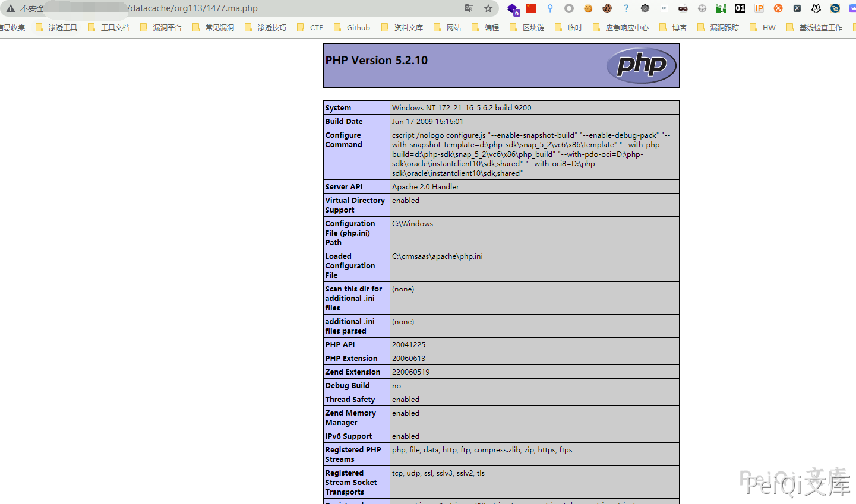Screen dimensions: 856x504
Task: Click the gray ring extension icon
Action: coord(569,8)
